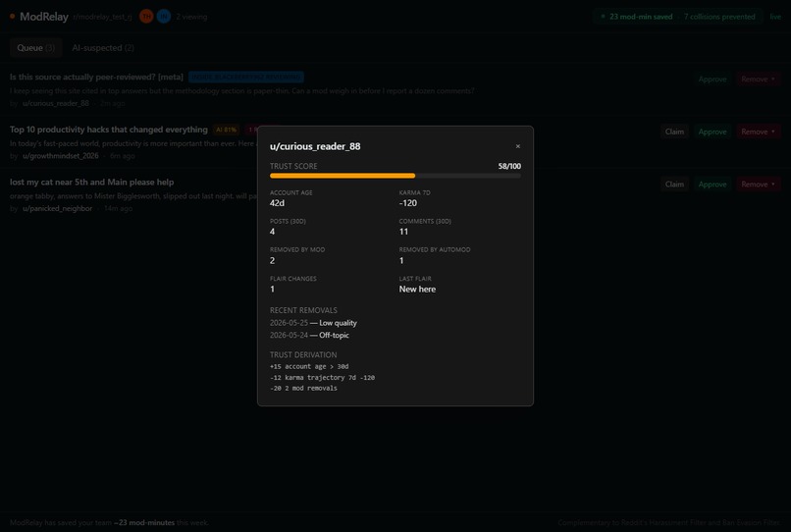
Task: Click the trust score progress bar
Action: pyautogui.click(x=395, y=176)
